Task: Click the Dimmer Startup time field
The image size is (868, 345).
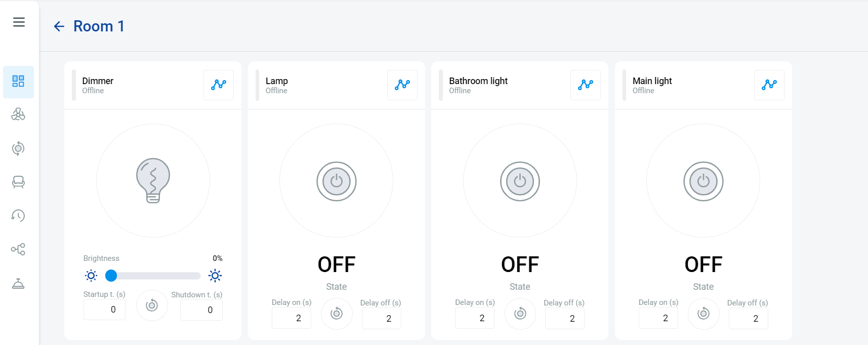Action: [104, 310]
